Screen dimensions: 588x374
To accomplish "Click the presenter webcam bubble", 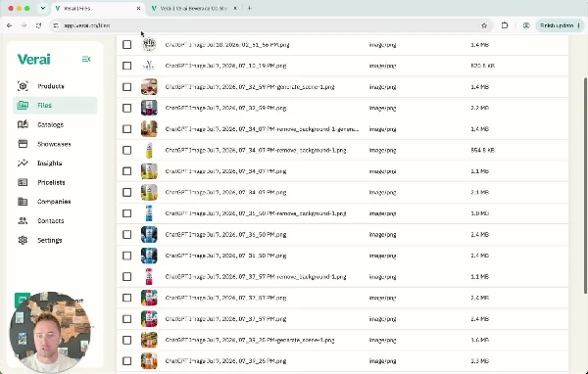I will click(x=50, y=332).
